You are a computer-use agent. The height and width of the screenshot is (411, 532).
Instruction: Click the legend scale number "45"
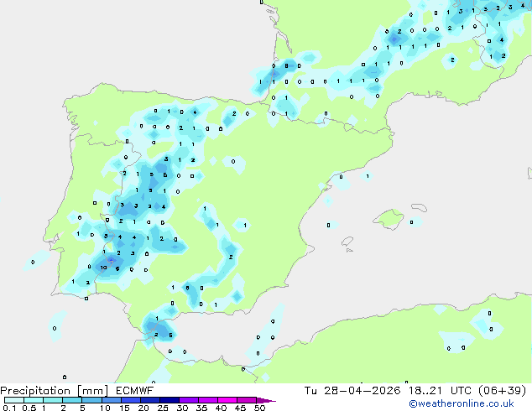point(240,408)
